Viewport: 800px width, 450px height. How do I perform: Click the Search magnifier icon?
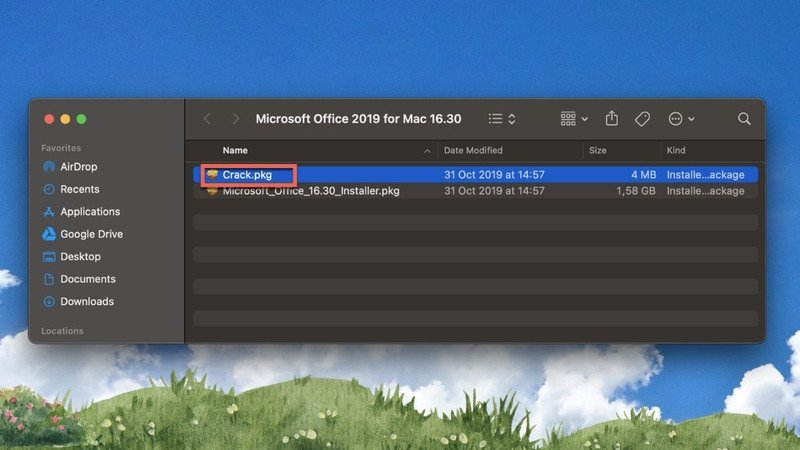[x=744, y=119]
